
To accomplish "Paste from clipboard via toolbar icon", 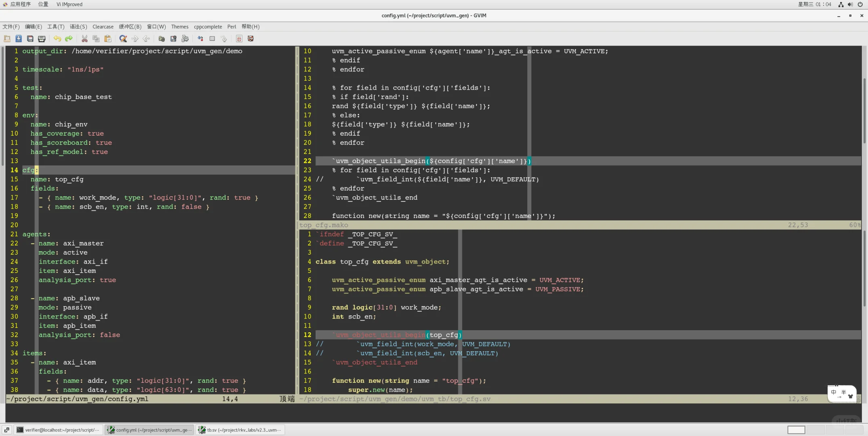I will pos(107,39).
